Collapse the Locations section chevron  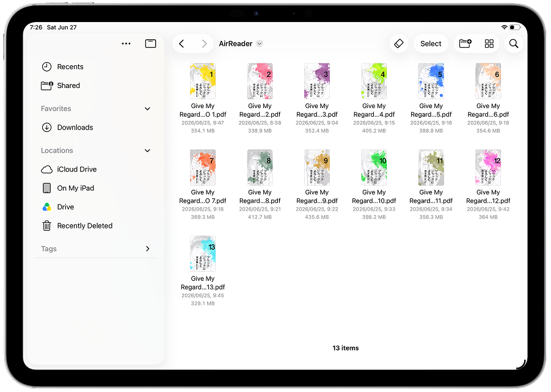148,151
